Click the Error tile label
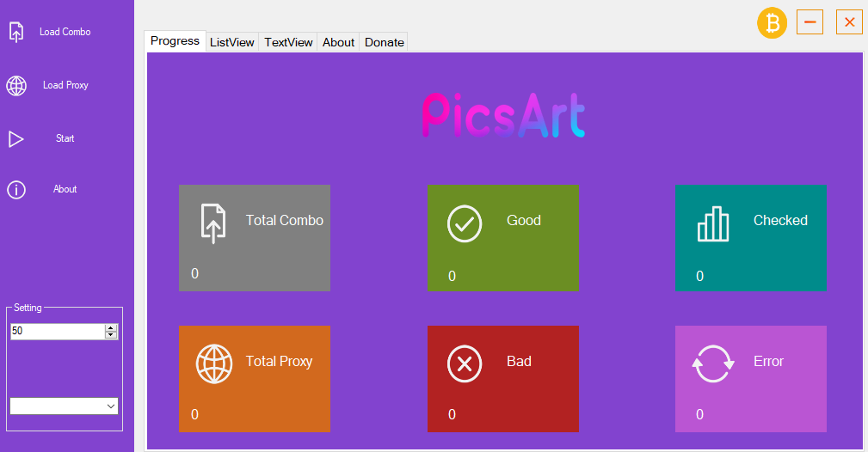 pyautogui.click(x=768, y=361)
